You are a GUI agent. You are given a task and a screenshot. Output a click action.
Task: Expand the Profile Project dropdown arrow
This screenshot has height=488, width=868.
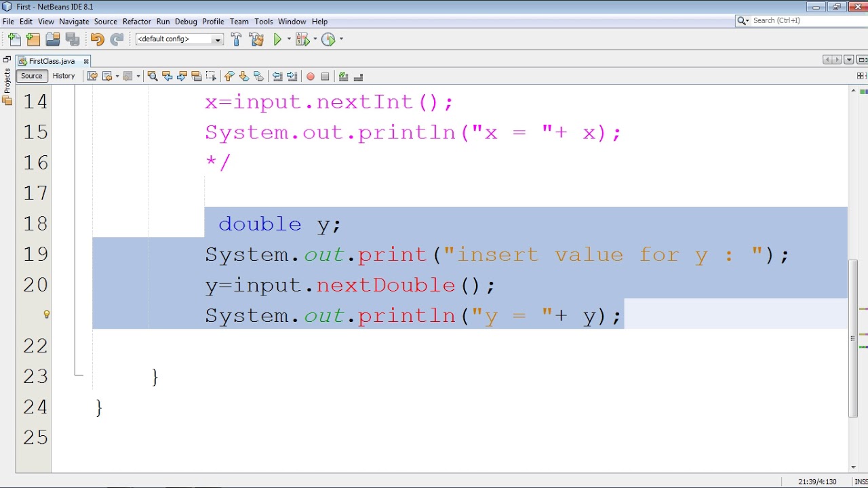coord(341,39)
